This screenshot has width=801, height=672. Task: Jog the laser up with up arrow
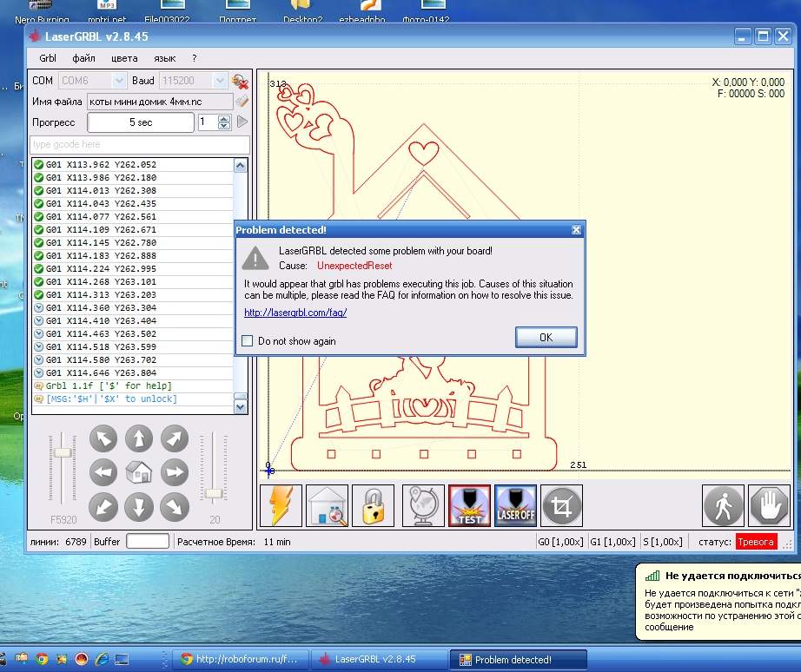(x=139, y=438)
